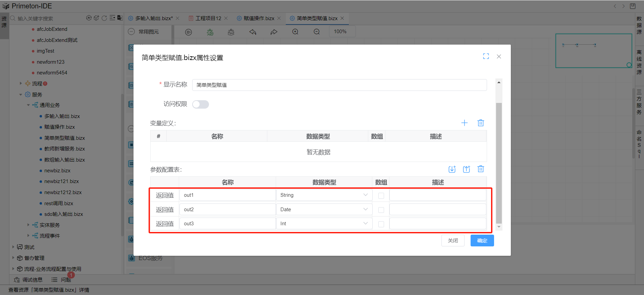
Task: Check the array checkbox for out3
Action: click(x=381, y=224)
